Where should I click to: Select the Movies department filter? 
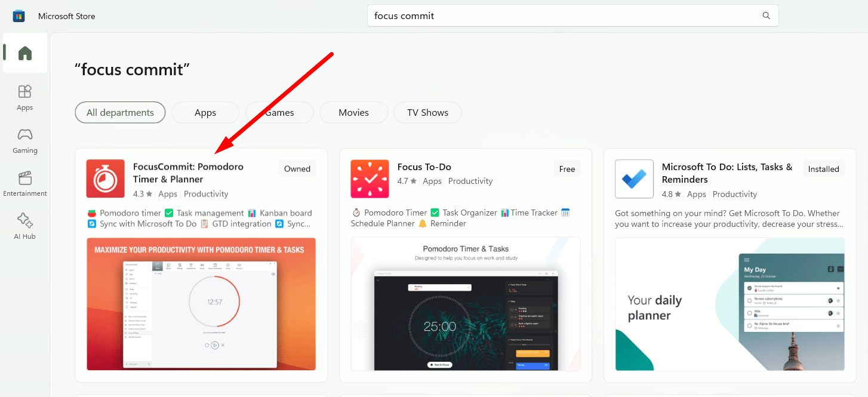[353, 112]
